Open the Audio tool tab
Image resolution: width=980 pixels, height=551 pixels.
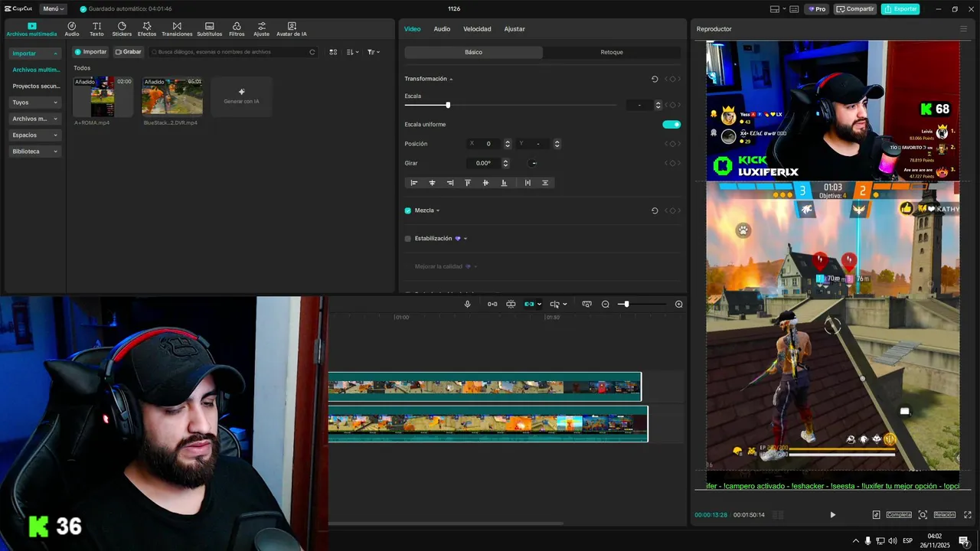(72, 29)
